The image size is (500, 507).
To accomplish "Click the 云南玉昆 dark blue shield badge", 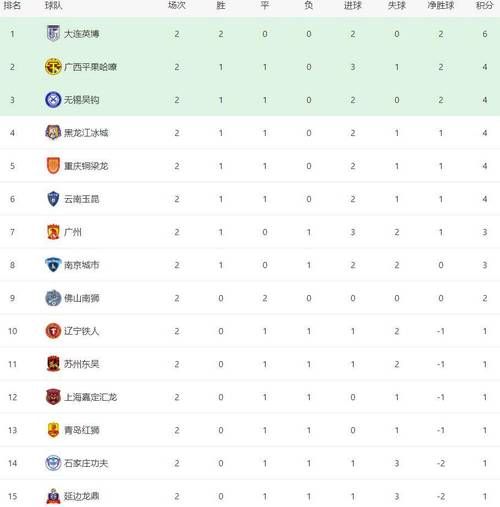I will pyautogui.click(x=53, y=199).
